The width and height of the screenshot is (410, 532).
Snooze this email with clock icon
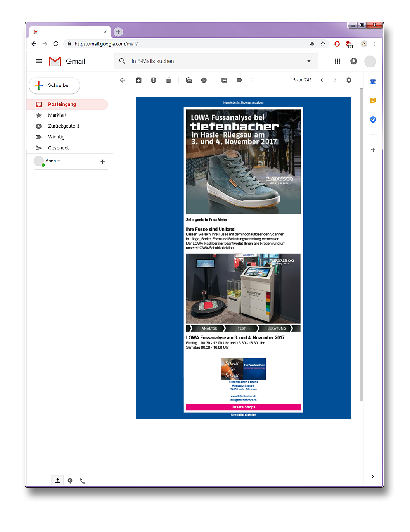[204, 80]
